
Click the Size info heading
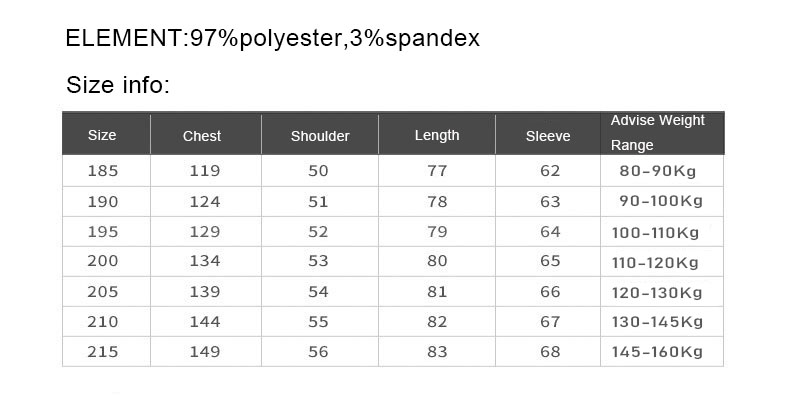tap(118, 85)
